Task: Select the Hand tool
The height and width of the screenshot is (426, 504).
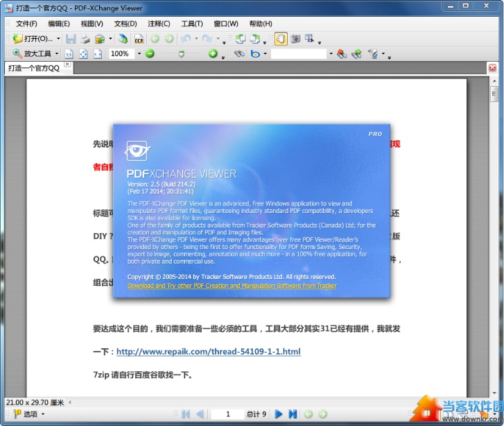Action: pyautogui.click(x=281, y=39)
